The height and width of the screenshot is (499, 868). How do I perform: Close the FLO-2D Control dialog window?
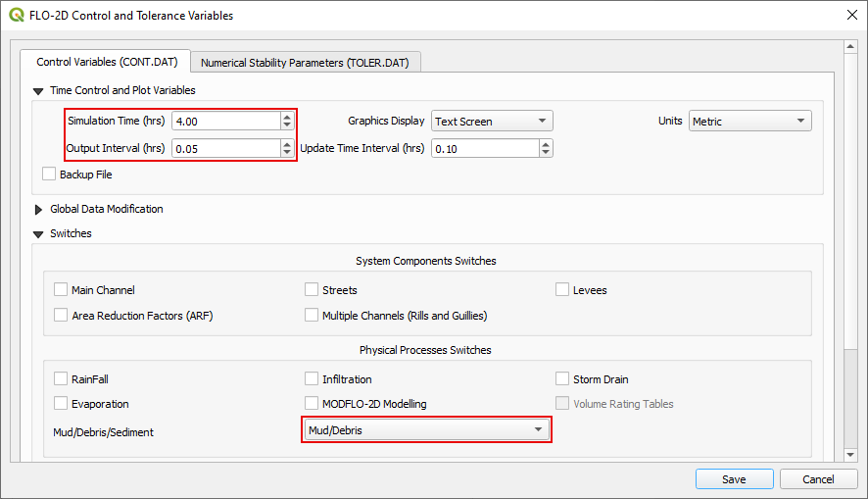tap(848, 16)
